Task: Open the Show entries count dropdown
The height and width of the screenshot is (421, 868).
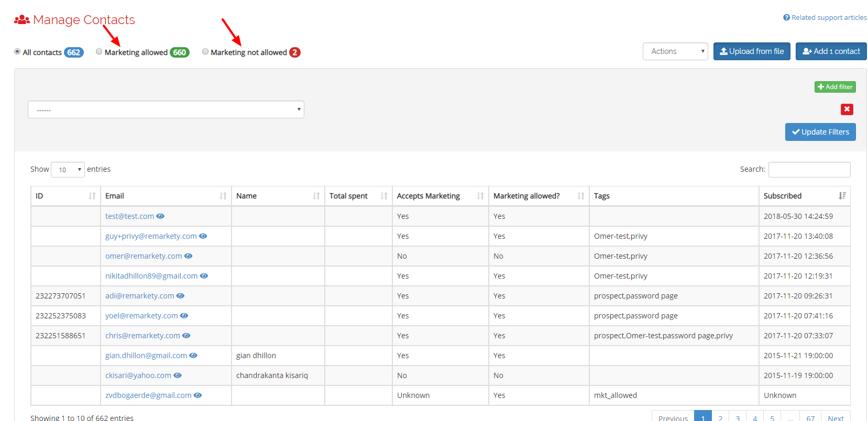Action: tap(68, 170)
